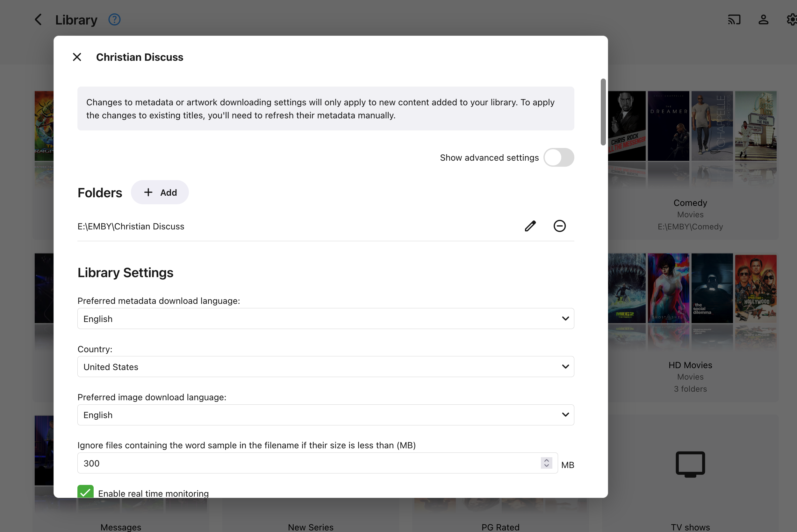Toggle Show advanced settings switch

pos(559,157)
